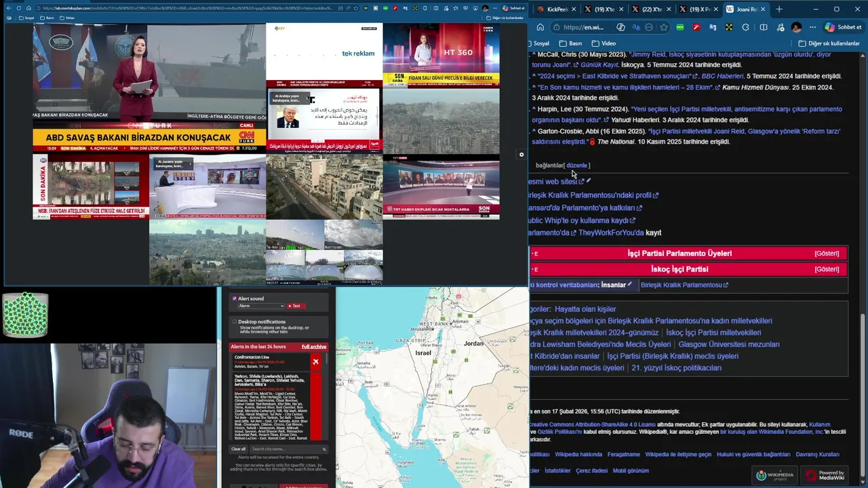This screenshot has height=488, width=868.
Task: Toggle Split screen icon in right browser
Action: pos(764,27)
